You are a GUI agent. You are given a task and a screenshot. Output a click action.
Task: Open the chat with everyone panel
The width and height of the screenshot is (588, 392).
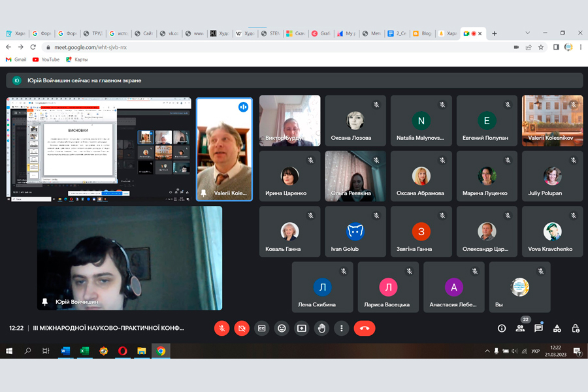538,328
